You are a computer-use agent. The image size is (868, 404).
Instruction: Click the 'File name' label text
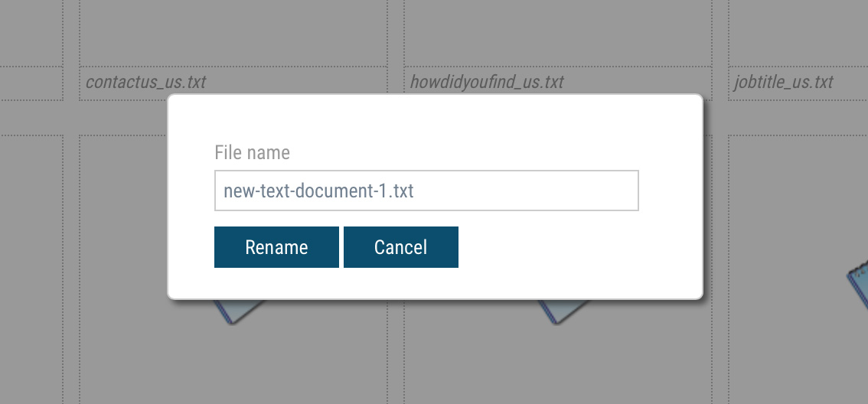(252, 152)
